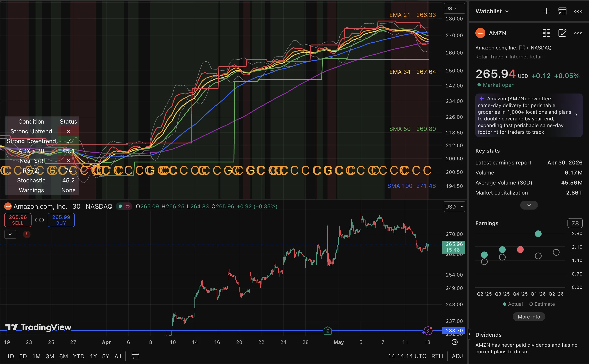
Task: Add a note with AMZN edit icon
Action: 562,33
